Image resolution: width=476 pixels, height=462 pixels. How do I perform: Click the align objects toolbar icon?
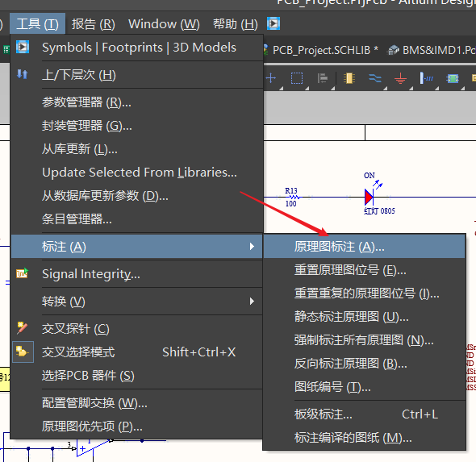tap(323, 78)
